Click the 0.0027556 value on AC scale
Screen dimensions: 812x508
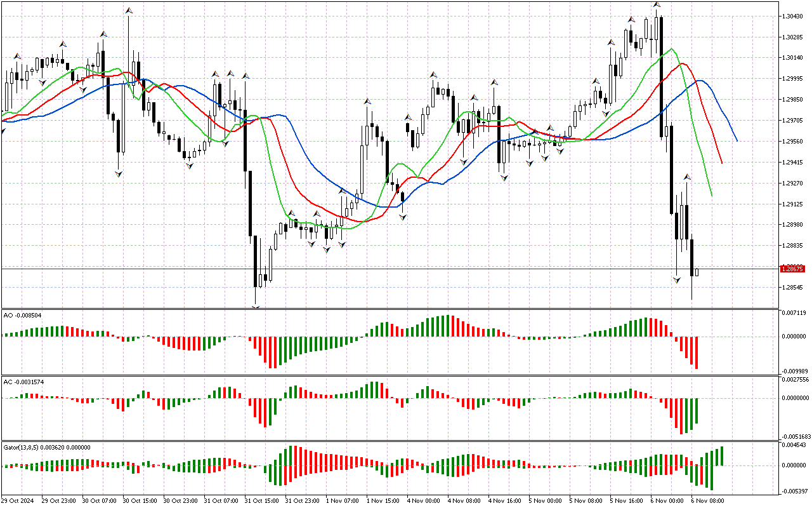tap(796, 380)
